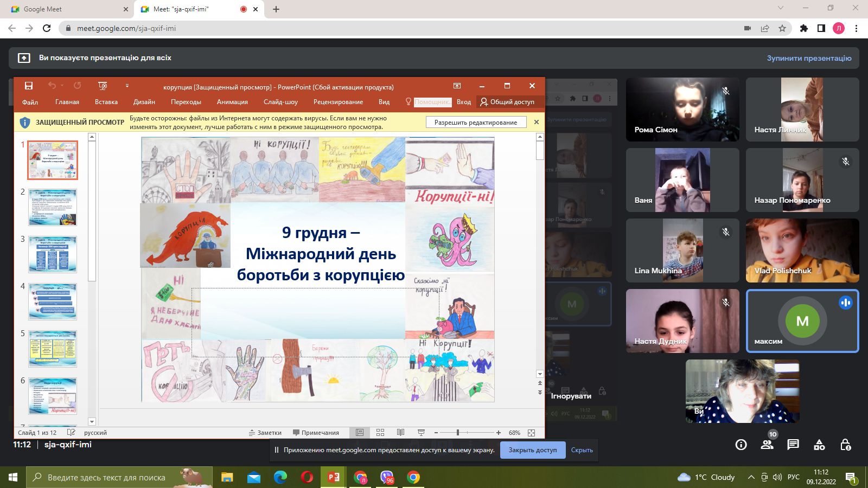Select slide 2 thumbnail
The width and height of the screenshot is (868, 488).
(53, 207)
